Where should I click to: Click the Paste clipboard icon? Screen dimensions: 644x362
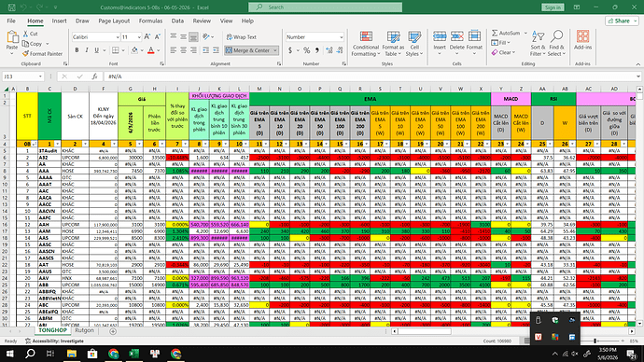tap(12, 37)
